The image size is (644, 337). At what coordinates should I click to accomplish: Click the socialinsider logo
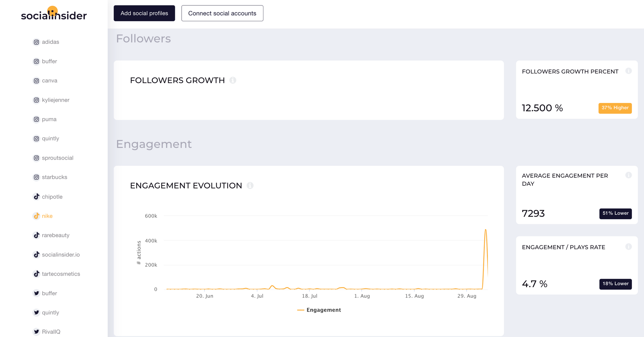coord(54,14)
